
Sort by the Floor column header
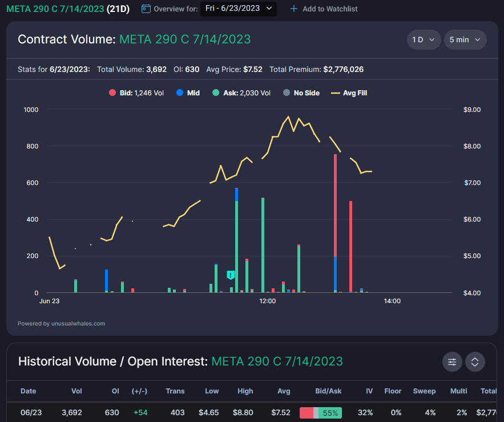tap(393, 391)
